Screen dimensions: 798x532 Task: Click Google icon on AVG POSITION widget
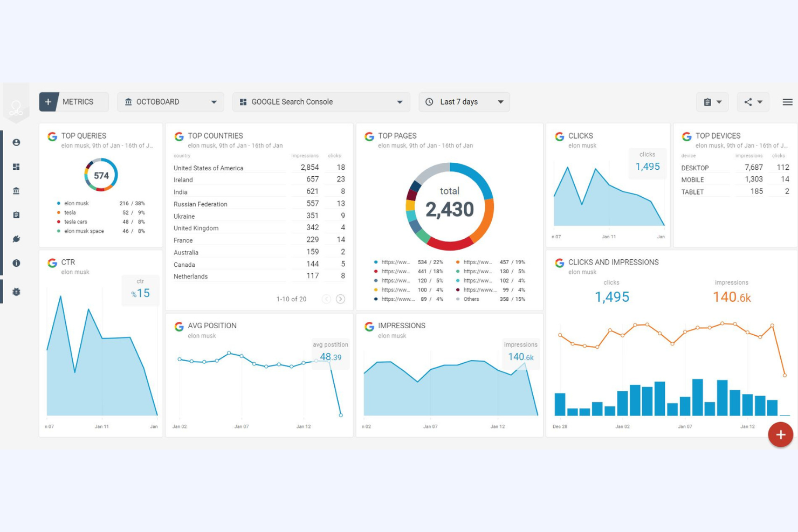179,326
